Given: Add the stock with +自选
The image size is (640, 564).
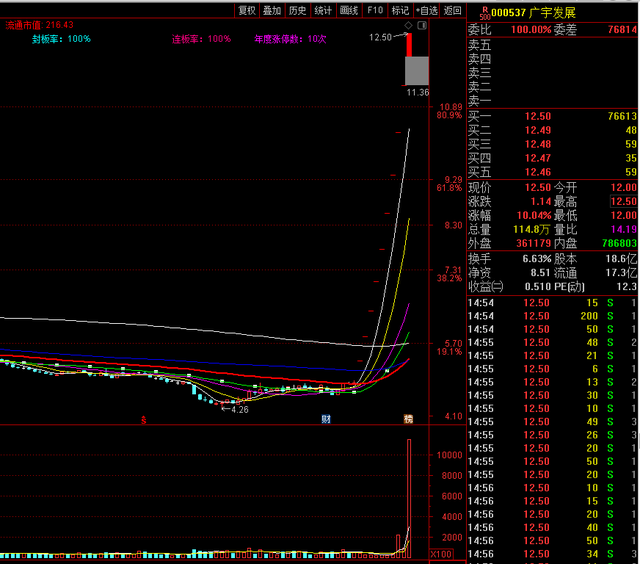Looking at the screenshot, I should tap(427, 11).
